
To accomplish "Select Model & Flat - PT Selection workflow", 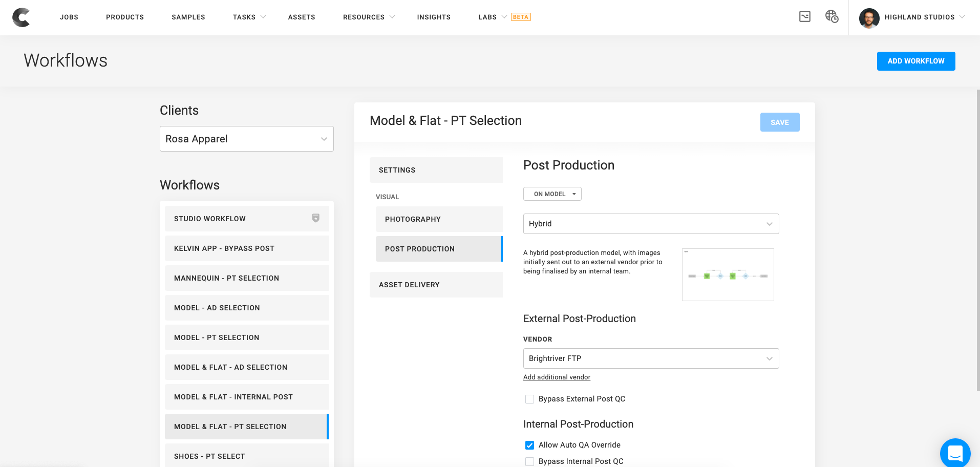I will (x=247, y=427).
